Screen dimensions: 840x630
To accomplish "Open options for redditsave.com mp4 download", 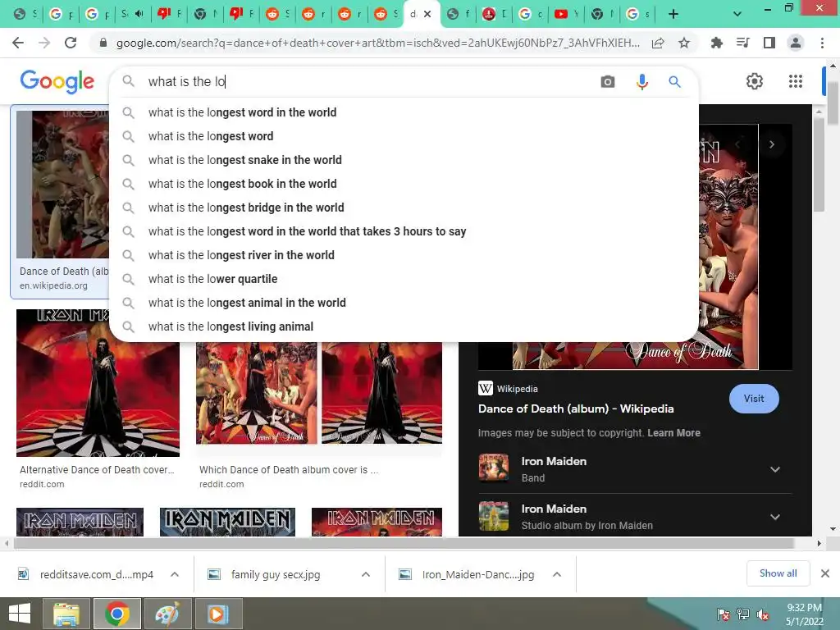I will tap(175, 574).
